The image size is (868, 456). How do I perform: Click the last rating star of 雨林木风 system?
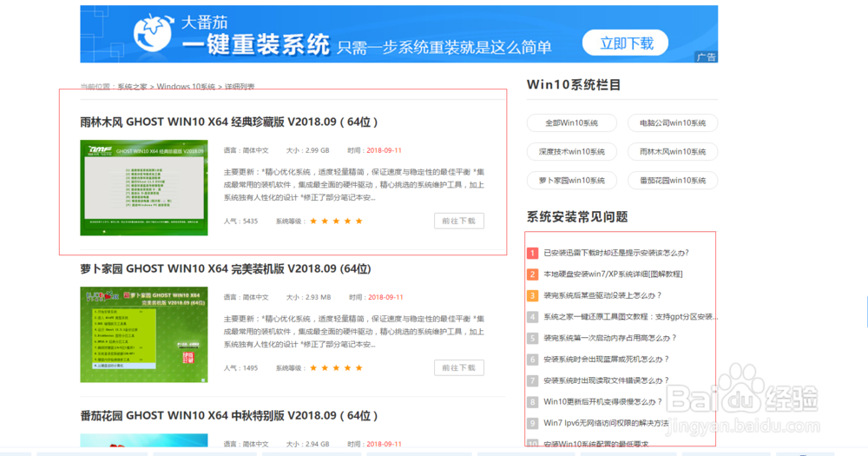[x=358, y=221]
